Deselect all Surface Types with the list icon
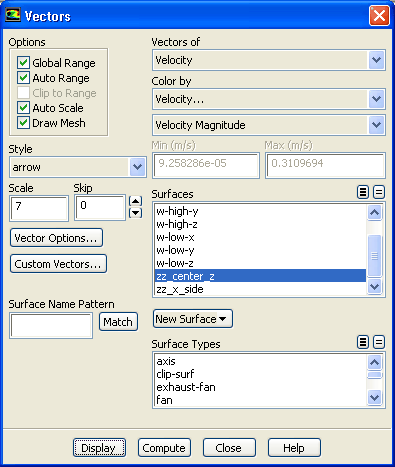 (379, 342)
